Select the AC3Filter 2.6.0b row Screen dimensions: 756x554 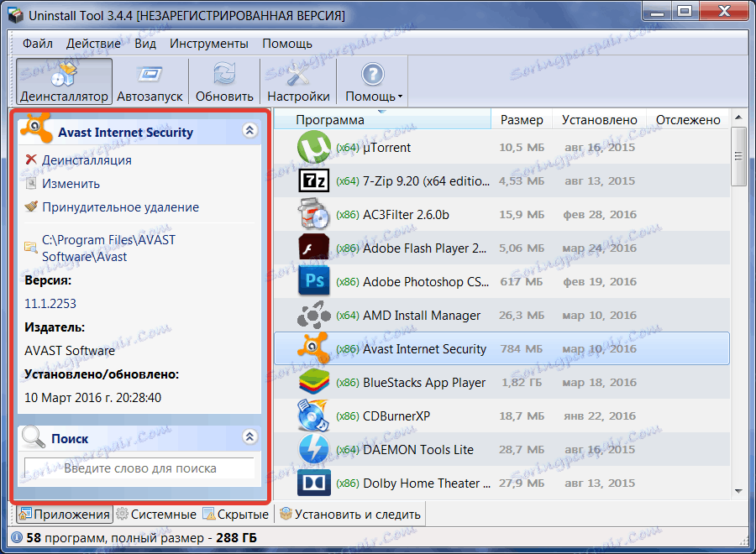click(x=501, y=214)
